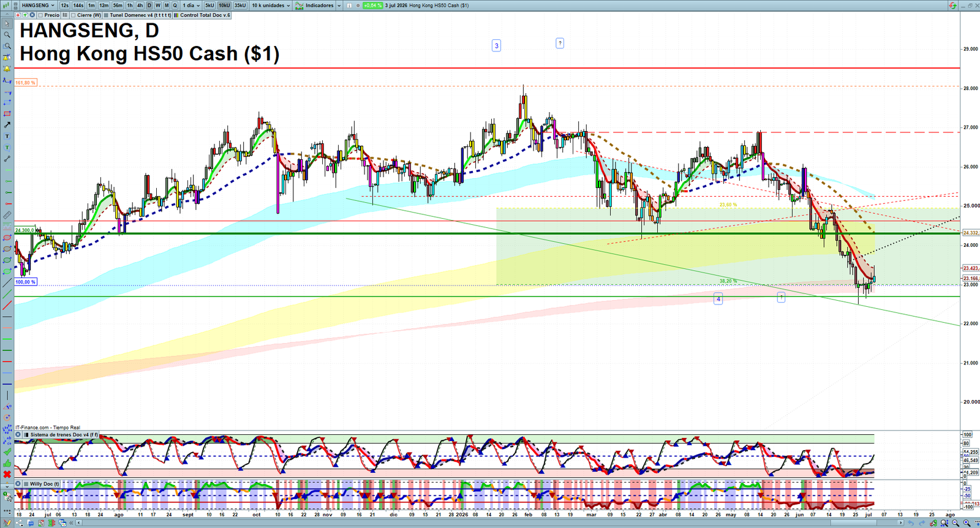Select the arrow pointer tool
This screenshot has height=528, width=980.
[7, 23]
